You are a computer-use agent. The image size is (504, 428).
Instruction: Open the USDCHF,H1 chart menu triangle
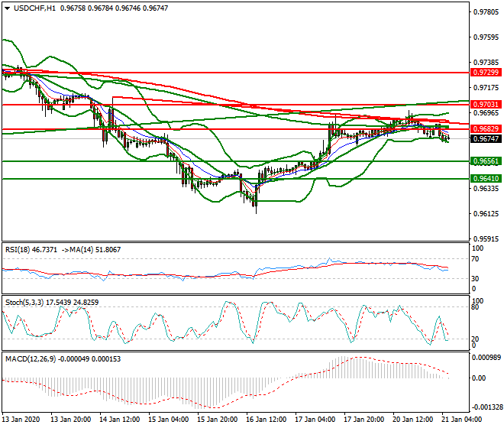click(x=8, y=8)
